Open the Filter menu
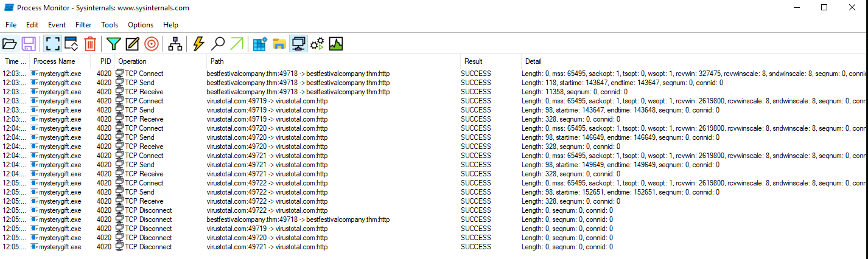This screenshot has width=868, height=259. point(83,25)
